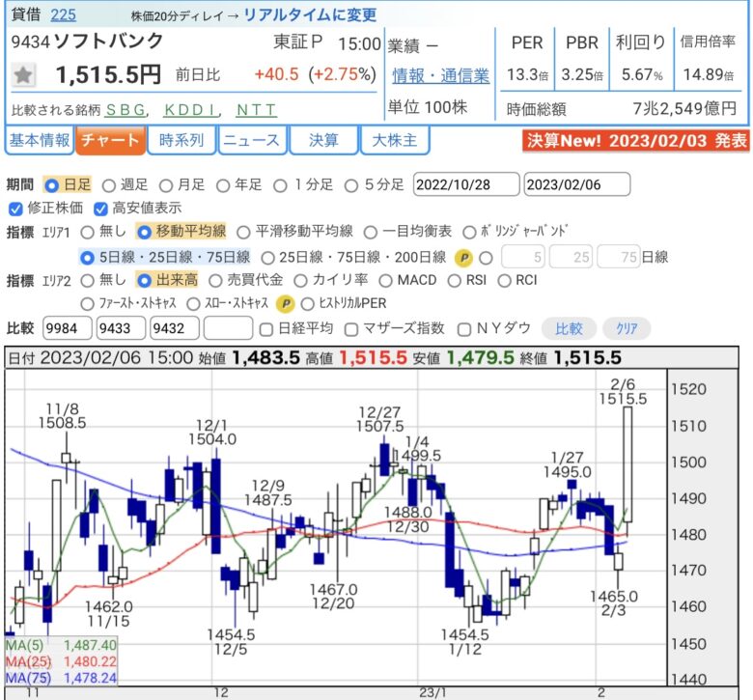The image size is (753, 700).
Task: Click the custom MA field showing 75
Action: pos(619,257)
